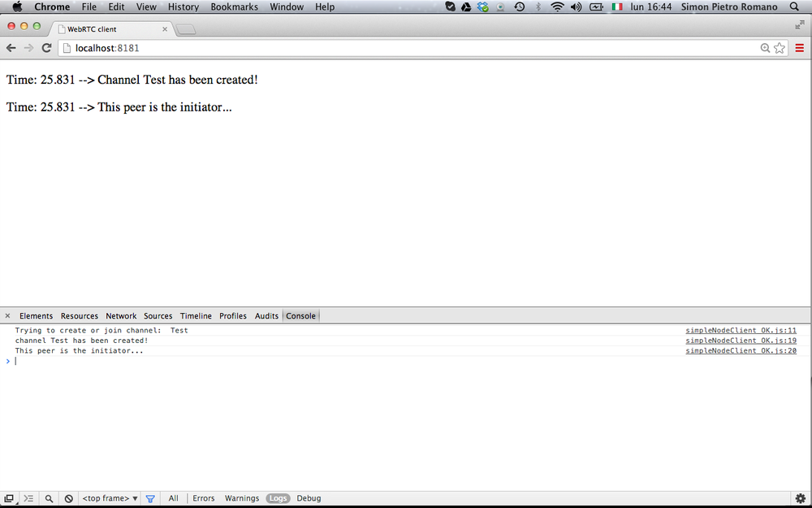
Task: Click the clear console icon
Action: point(68,498)
